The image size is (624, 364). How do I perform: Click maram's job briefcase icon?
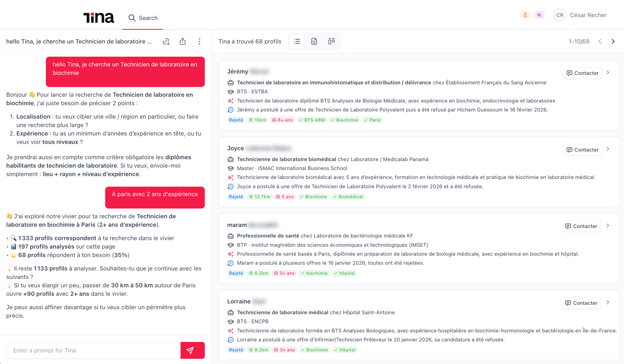pos(230,236)
